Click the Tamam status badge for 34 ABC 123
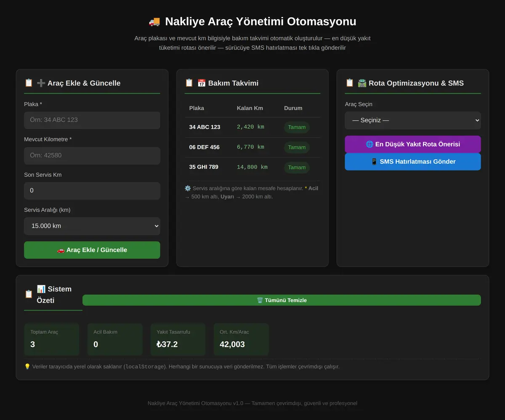The width and height of the screenshot is (505, 420). 297,128
